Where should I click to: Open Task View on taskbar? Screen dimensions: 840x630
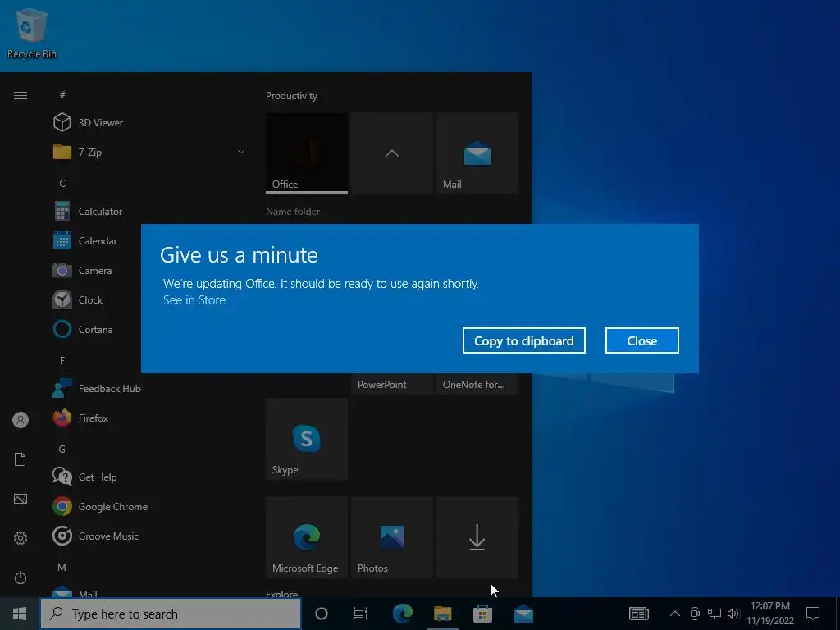tap(361, 614)
